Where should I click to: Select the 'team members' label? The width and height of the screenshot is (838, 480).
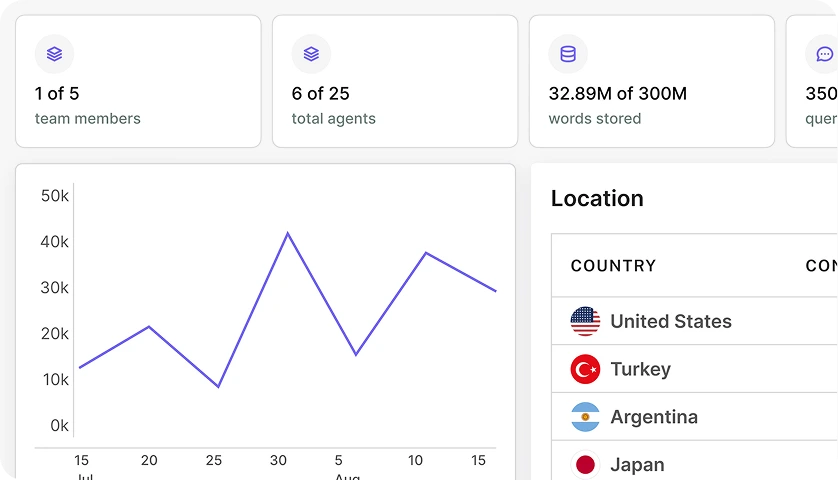coord(88,119)
